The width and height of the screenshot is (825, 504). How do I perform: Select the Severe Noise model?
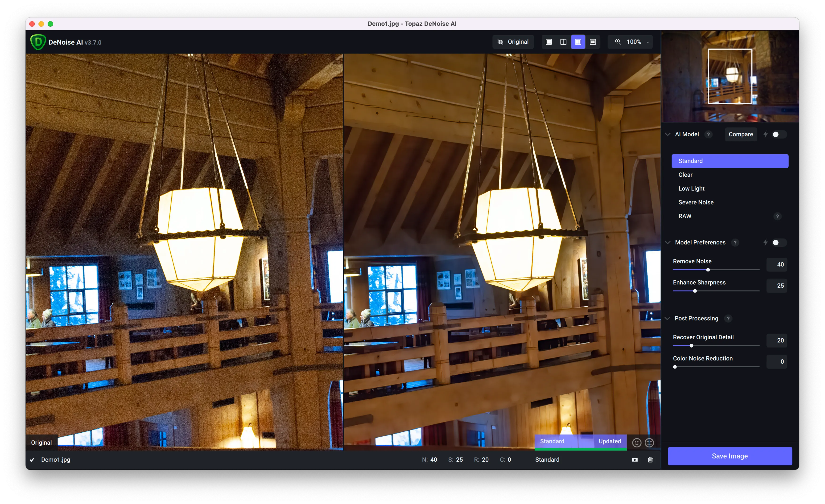point(695,202)
